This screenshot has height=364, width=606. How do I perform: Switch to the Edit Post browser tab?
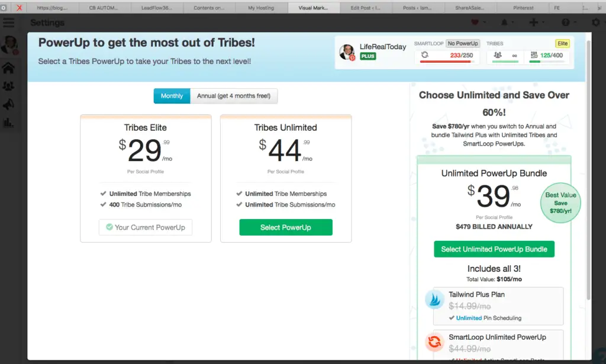(365, 8)
